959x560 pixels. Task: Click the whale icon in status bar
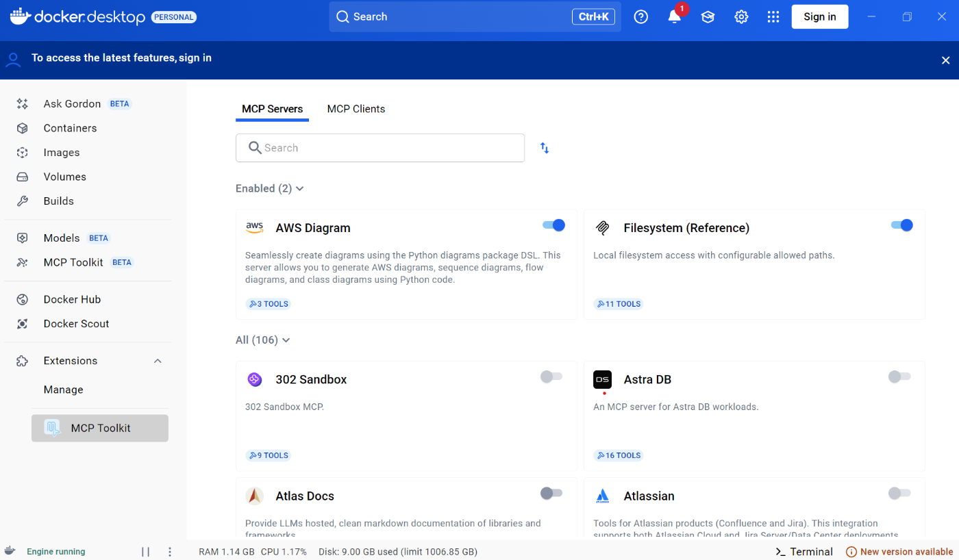[10, 551]
